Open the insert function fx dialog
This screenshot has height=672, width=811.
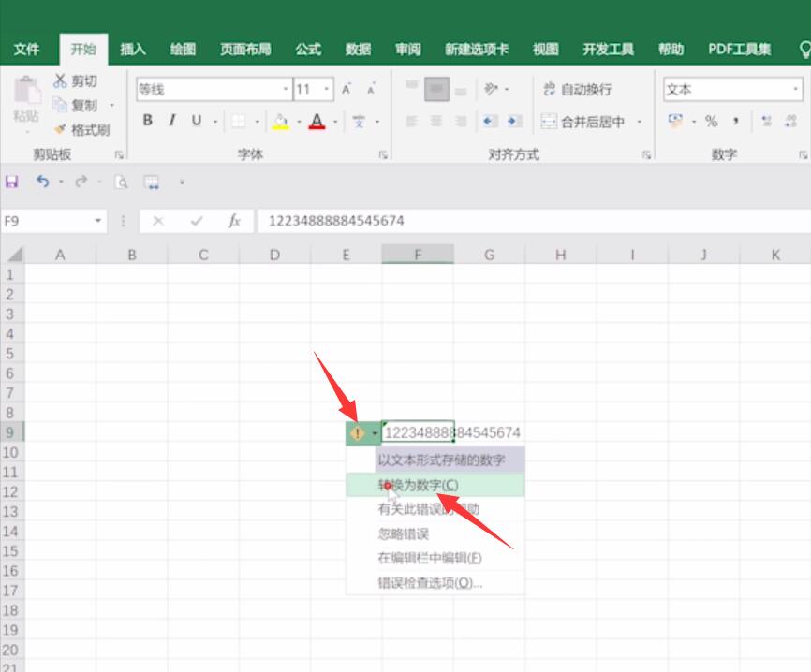point(234,221)
